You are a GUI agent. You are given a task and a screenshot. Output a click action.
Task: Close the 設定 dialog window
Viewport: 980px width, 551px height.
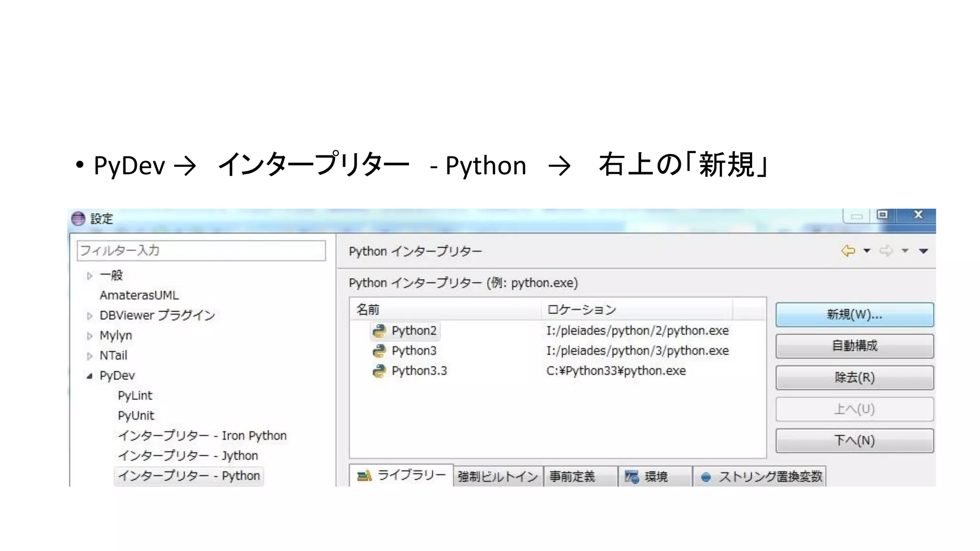(917, 215)
